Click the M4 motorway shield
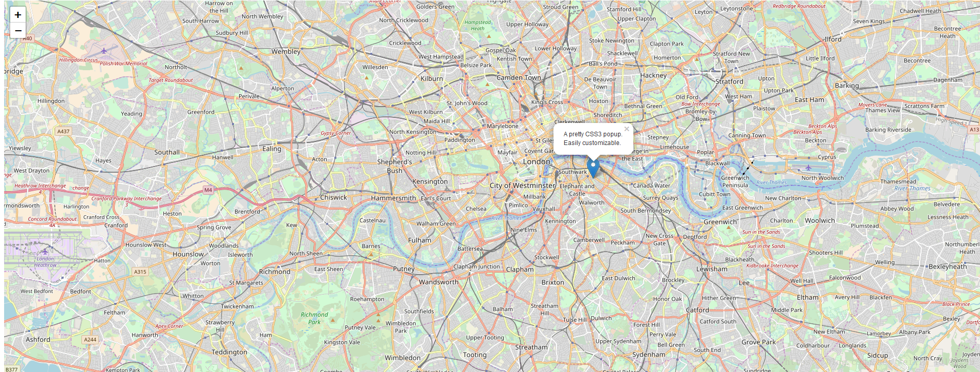This screenshot has width=980, height=372. pyautogui.click(x=208, y=190)
